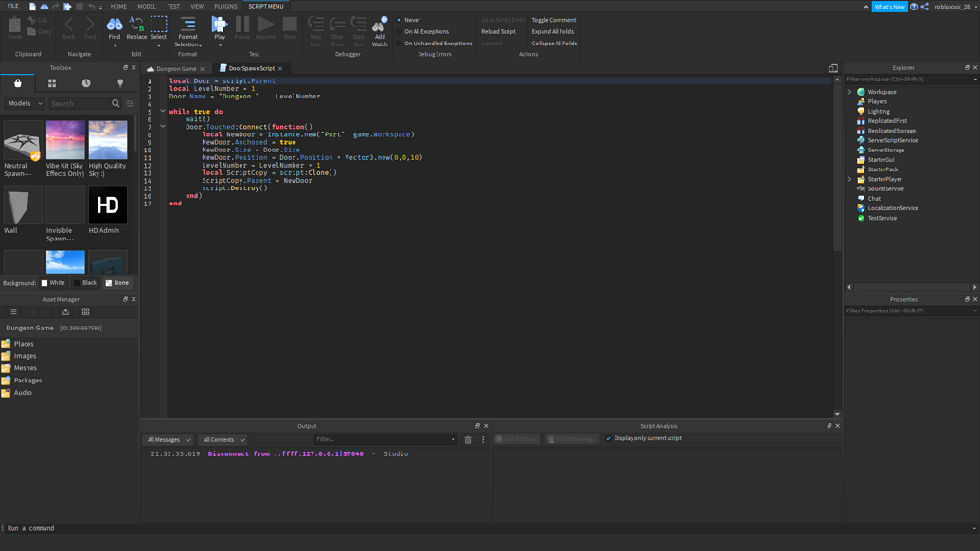Screen dimensions: 980x551
Task: Click the HD Admin model thumbnail
Action: [x=107, y=205]
